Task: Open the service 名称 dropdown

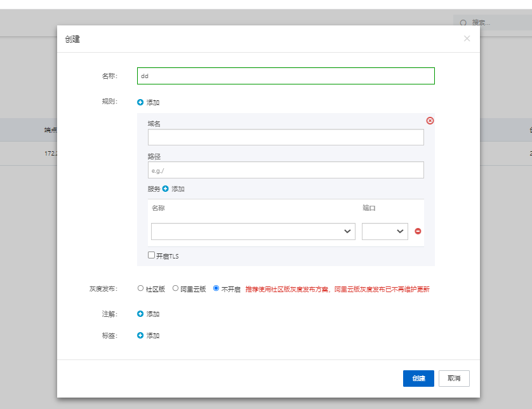Action: click(253, 231)
